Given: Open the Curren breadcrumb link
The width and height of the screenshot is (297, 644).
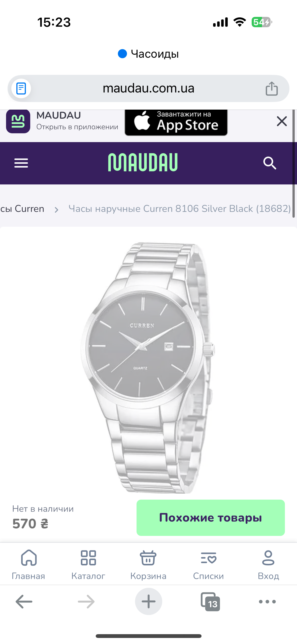Looking at the screenshot, I should 22,209.
